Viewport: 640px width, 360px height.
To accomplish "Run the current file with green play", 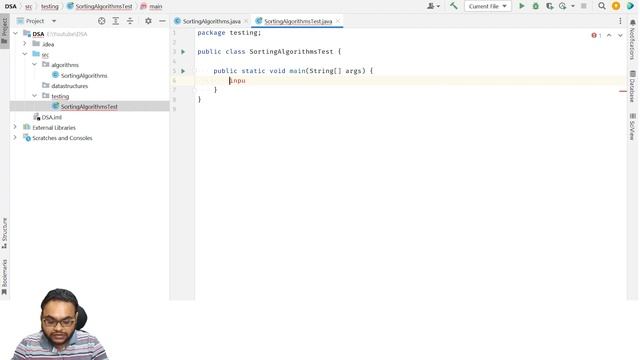I will pos(522,6).
